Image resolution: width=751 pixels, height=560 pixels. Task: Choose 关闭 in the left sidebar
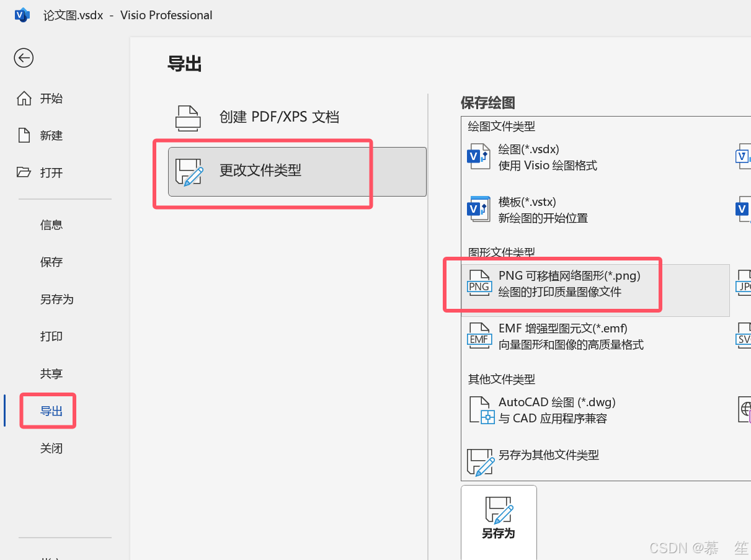tap(51, 448)
